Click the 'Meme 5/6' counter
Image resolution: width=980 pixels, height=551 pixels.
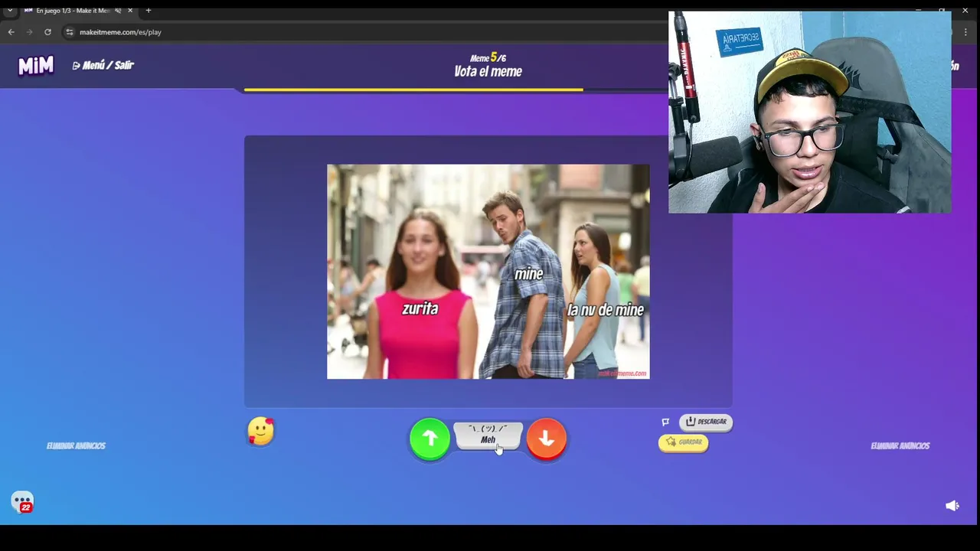tap(488, 57)
